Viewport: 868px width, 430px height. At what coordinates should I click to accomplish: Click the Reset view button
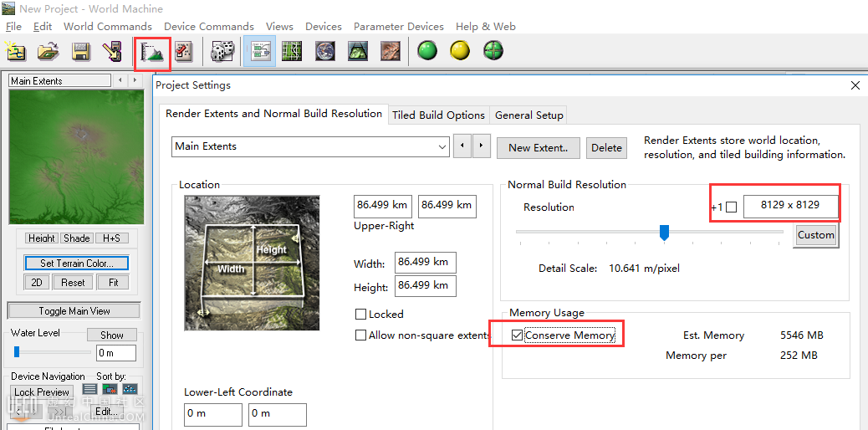pos(73,282)
